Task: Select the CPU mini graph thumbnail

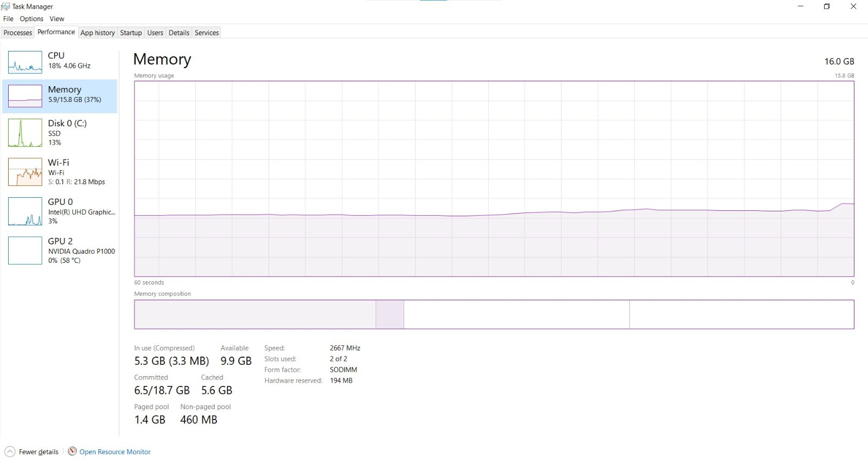Action: click(x=25, y=62)
